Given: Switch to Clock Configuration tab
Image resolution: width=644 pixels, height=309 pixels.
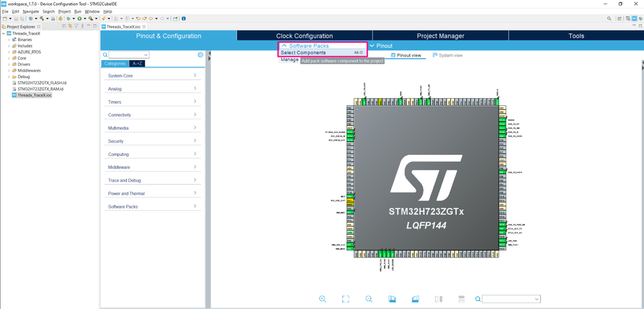Looking at the screenshot, I should [x=305, y=35].
